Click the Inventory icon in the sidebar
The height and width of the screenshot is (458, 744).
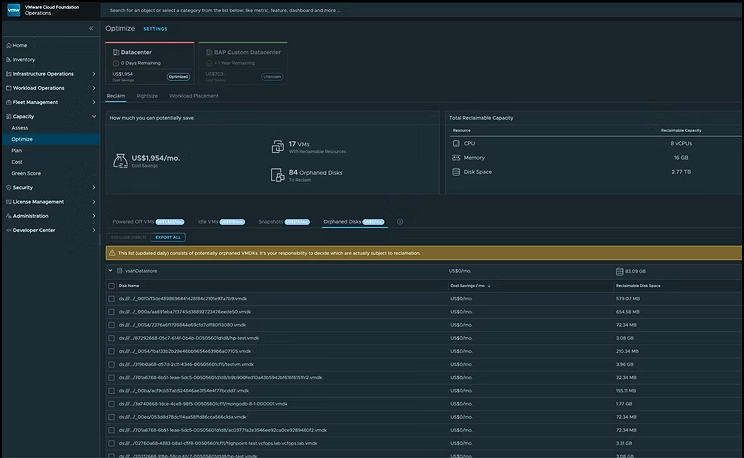tap(7, 59)
